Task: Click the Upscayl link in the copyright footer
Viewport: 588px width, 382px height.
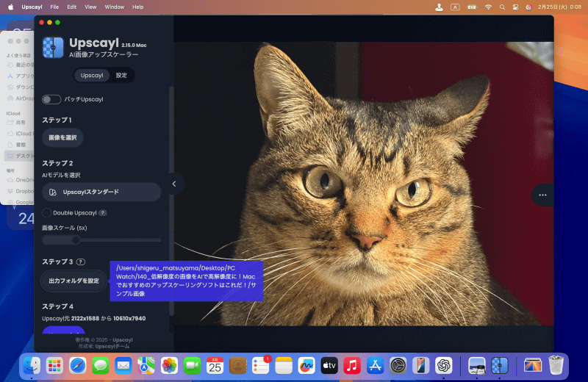Action: [123, 340]
